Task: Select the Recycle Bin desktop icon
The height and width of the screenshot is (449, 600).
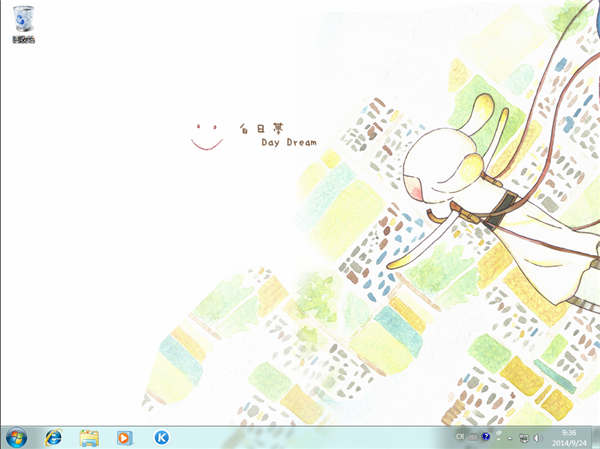Action: coord(20,20)
